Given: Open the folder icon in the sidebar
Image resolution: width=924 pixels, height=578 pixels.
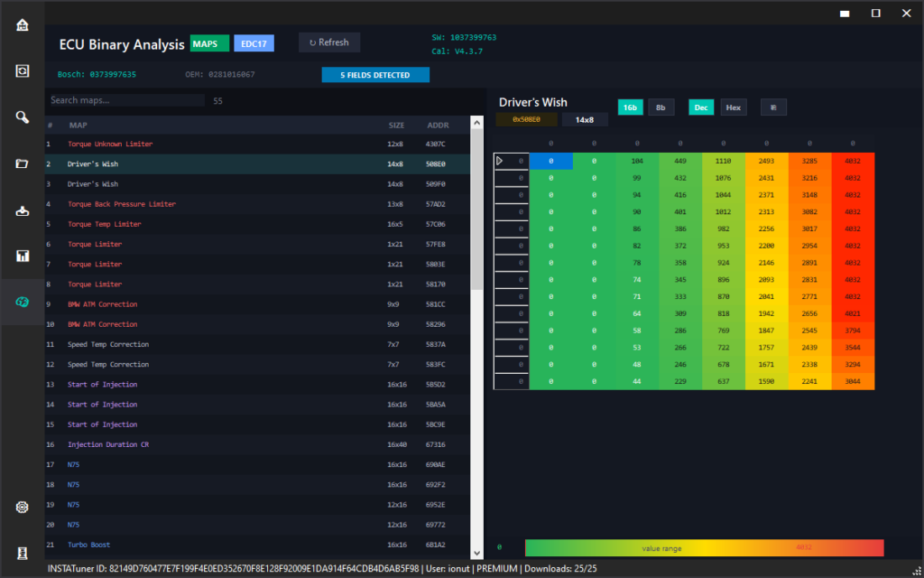Looking at the screenshot, I should tap(23, 163).
